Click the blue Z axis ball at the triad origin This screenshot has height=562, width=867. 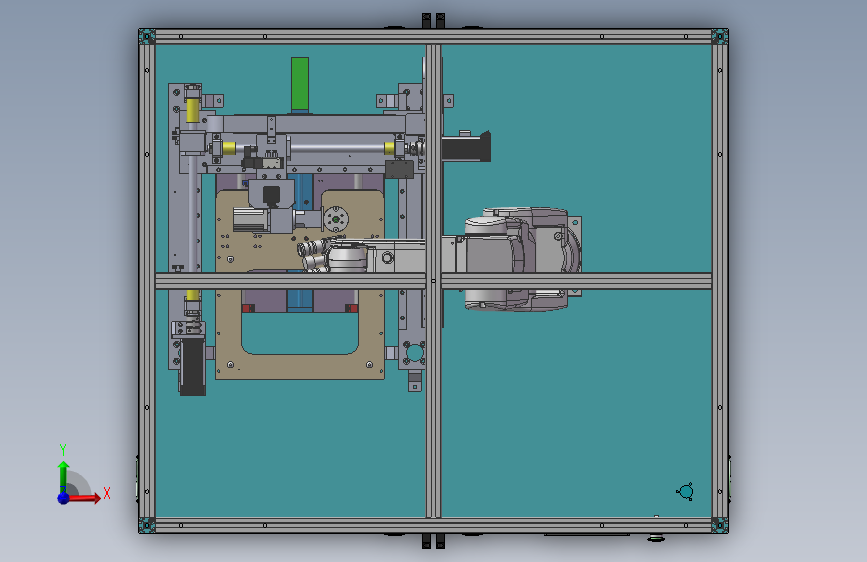[64, 498]
